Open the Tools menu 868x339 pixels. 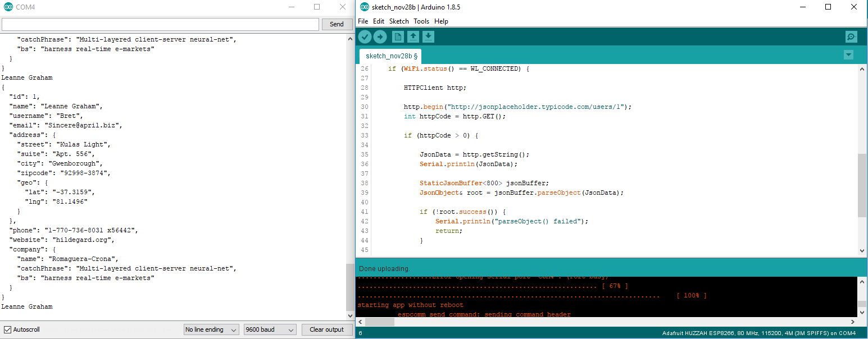(421, 21)
